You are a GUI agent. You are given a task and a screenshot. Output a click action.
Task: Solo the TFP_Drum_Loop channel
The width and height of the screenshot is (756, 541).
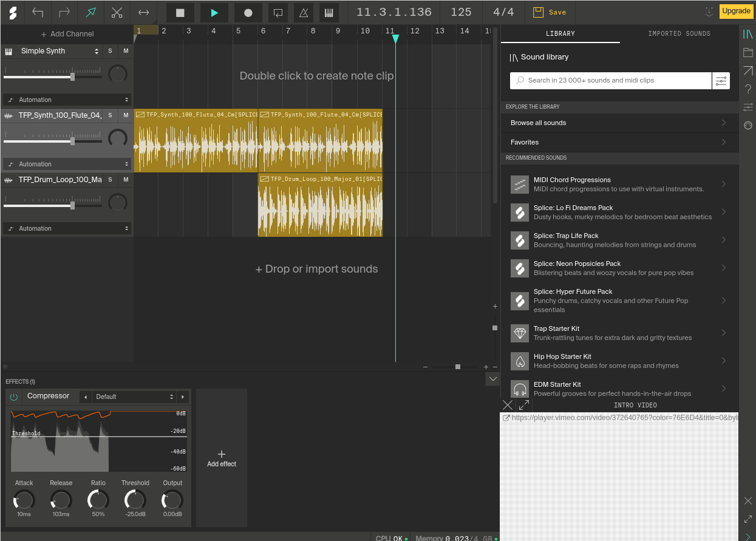[110, 180]
